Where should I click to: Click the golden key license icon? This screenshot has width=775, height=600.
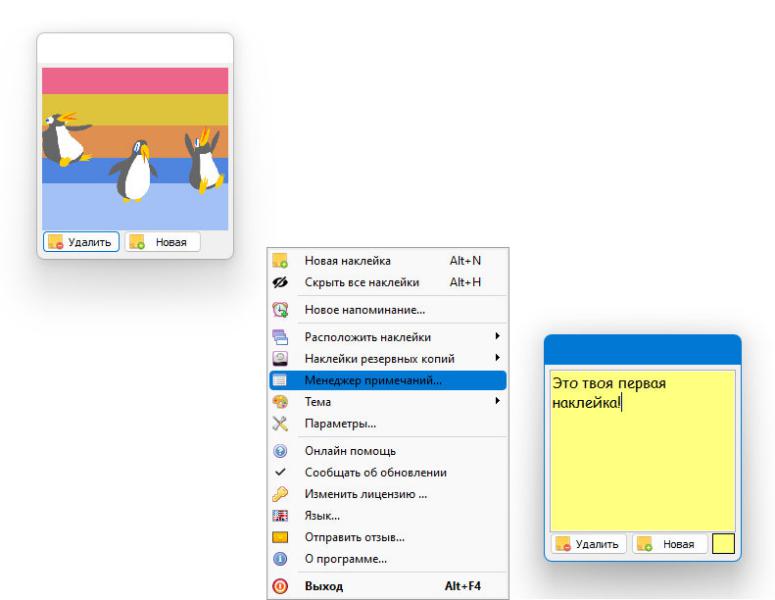(x=280, y=494)
